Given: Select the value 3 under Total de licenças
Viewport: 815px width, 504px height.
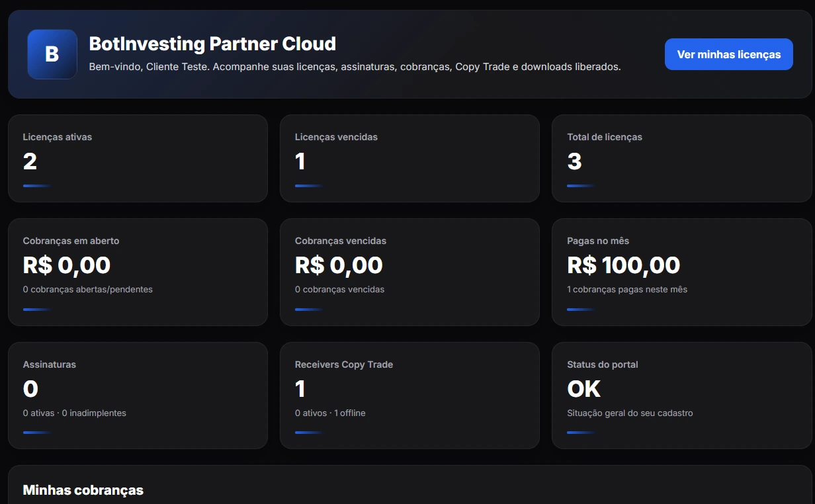Looking at the screenshot, I should (x=574, y=161).
